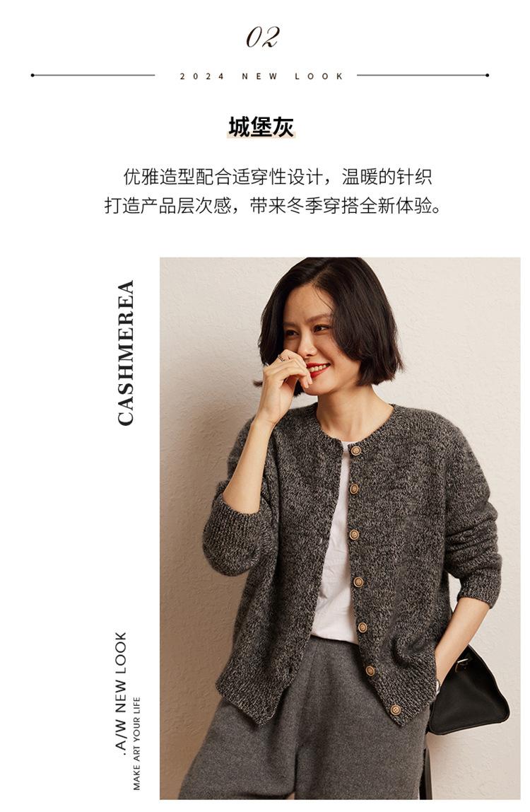
Task: Click the bottom cardigan button at the hem
Action: point(396,709)
